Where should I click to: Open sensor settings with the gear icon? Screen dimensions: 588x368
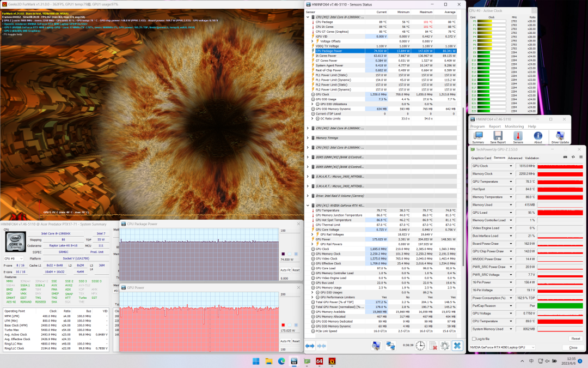[x=445, y=346]
